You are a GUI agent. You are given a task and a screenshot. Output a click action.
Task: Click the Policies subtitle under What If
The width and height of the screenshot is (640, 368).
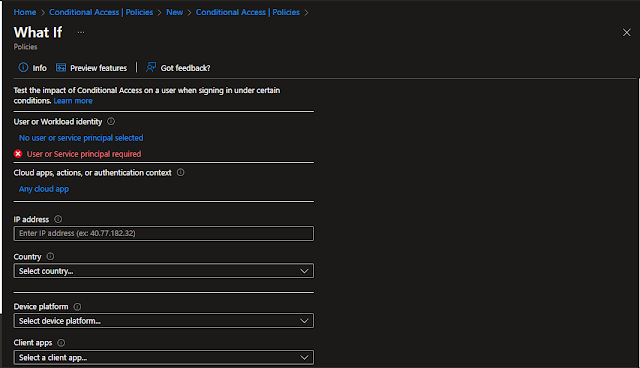coord(25,47)
